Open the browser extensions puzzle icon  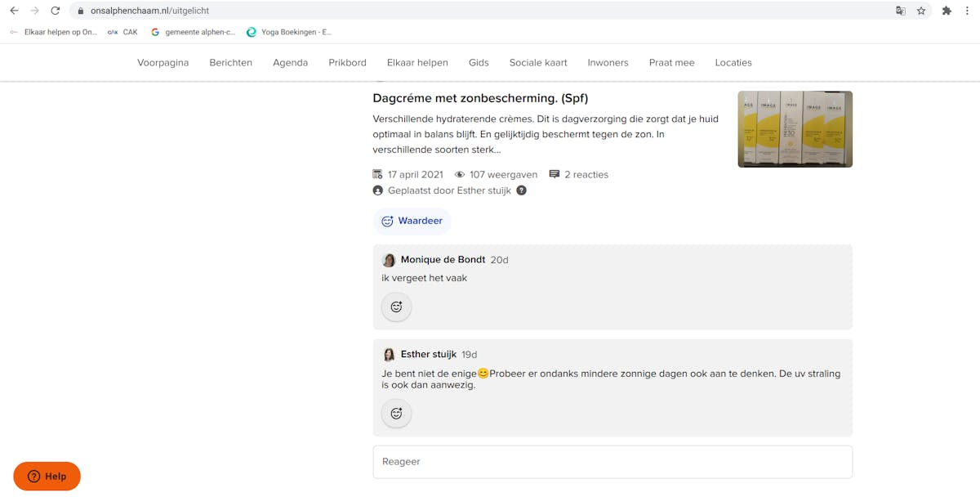pos(947,11)
